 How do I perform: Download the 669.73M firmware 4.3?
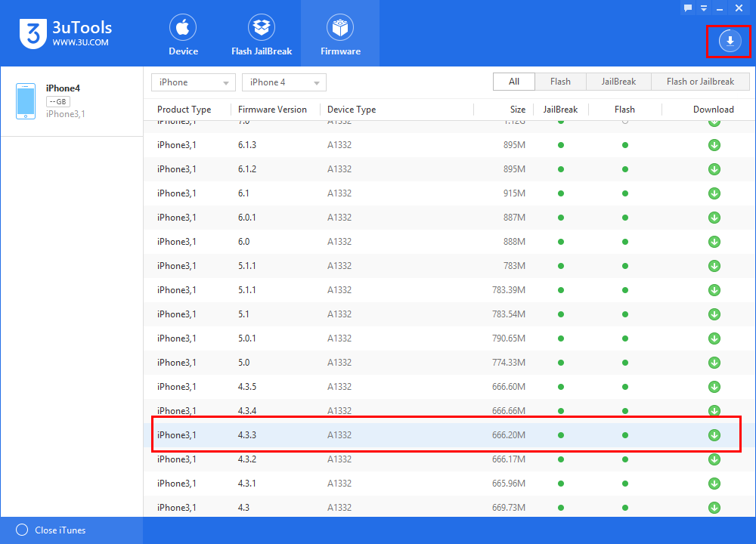pyautogui.click(x=714, y=508)
